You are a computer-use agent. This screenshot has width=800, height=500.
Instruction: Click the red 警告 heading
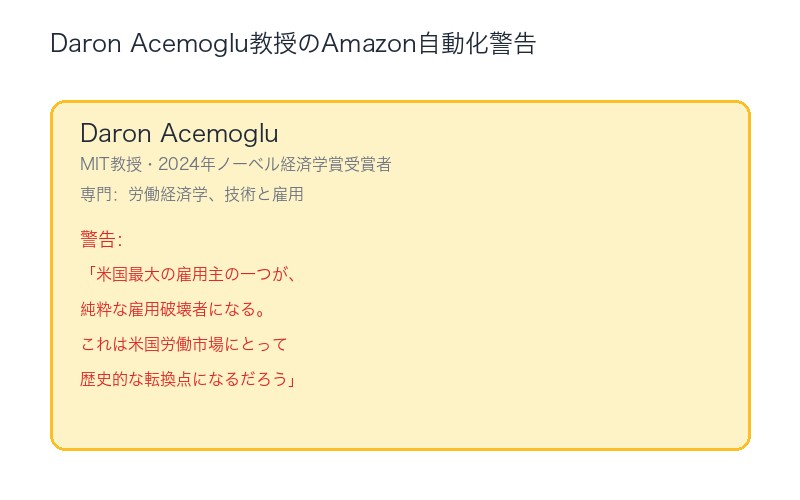[100, 239]
